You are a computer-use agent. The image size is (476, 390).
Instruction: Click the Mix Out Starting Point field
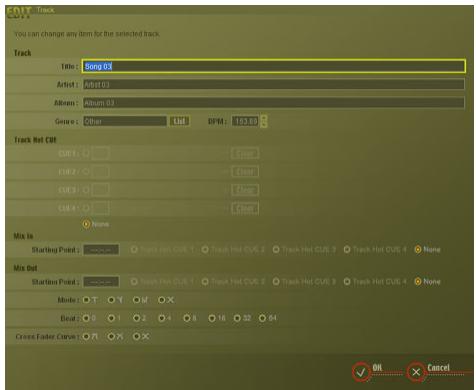pyautogui.click(x=101, y=282)
